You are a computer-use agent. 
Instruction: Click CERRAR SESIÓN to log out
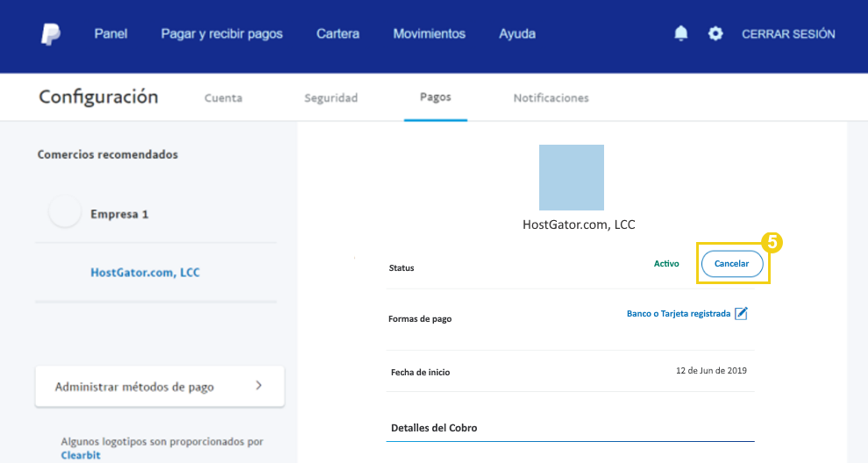click(x=788, y=34)
